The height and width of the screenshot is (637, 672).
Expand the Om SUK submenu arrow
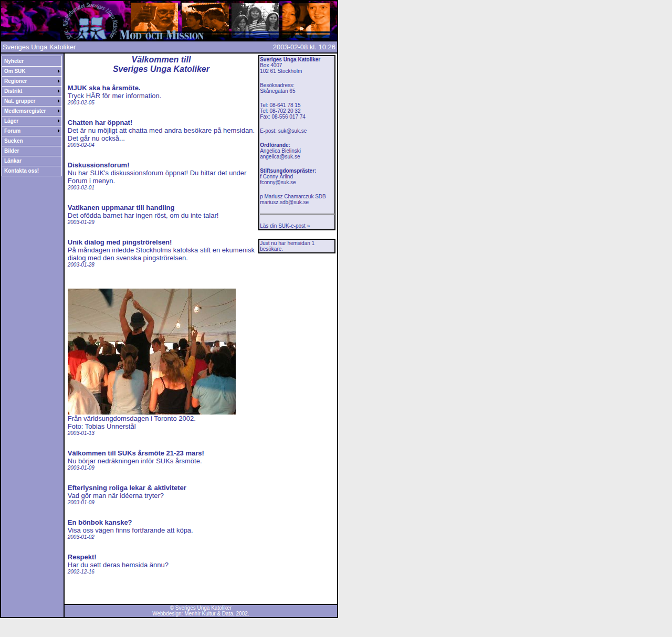coord(59,71)
